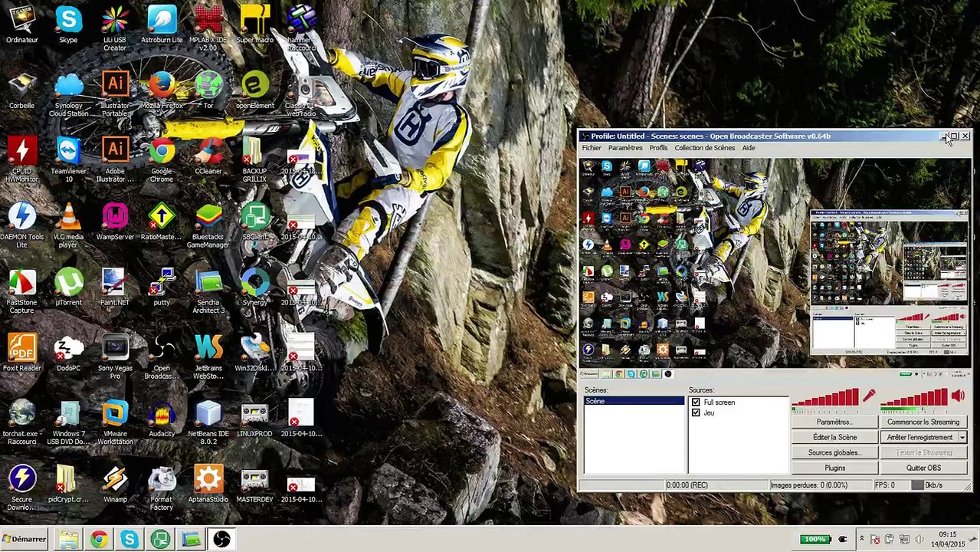Select the AptanaStudio desktop icon
The image size is (980, 552).
pos(208,485)
